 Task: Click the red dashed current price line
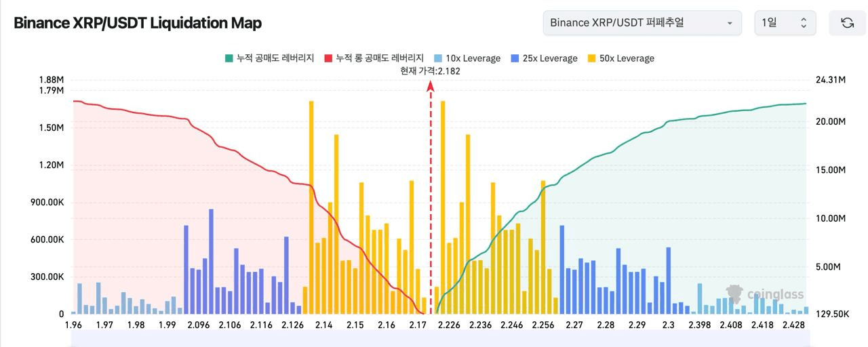point(430,197)
